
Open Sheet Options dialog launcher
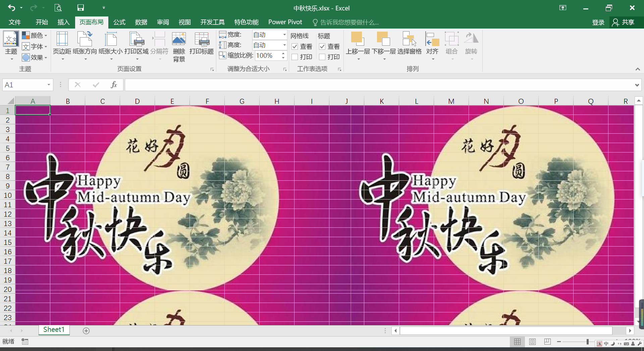coord(339,69)
